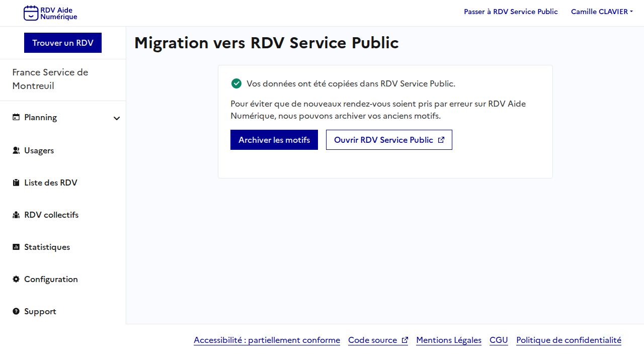Select the France Service de Montreuil organisation name
644x362 pixels.
click(50, 79)
